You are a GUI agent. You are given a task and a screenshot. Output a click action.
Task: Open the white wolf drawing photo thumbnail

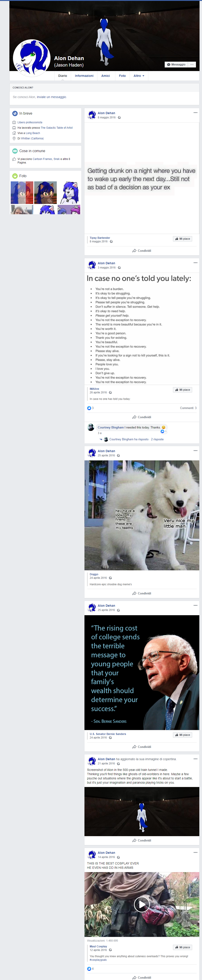pos(69,193)
